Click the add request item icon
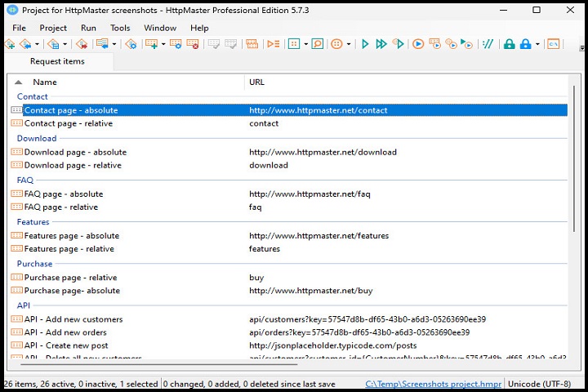 tap(151, 44)
